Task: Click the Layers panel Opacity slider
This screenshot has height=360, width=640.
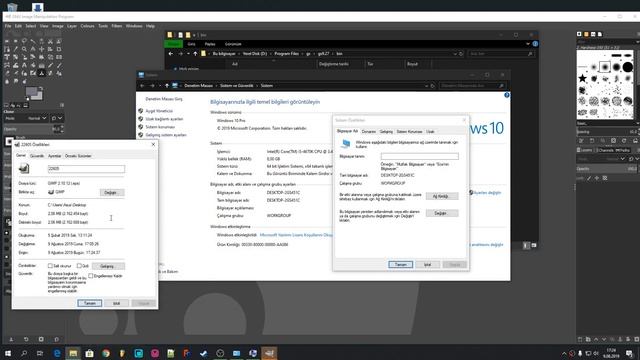Action: point(607,169)
